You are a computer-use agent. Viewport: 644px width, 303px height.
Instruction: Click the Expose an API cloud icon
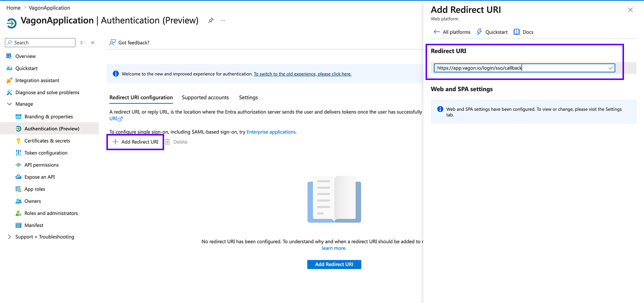pos(18,177)
